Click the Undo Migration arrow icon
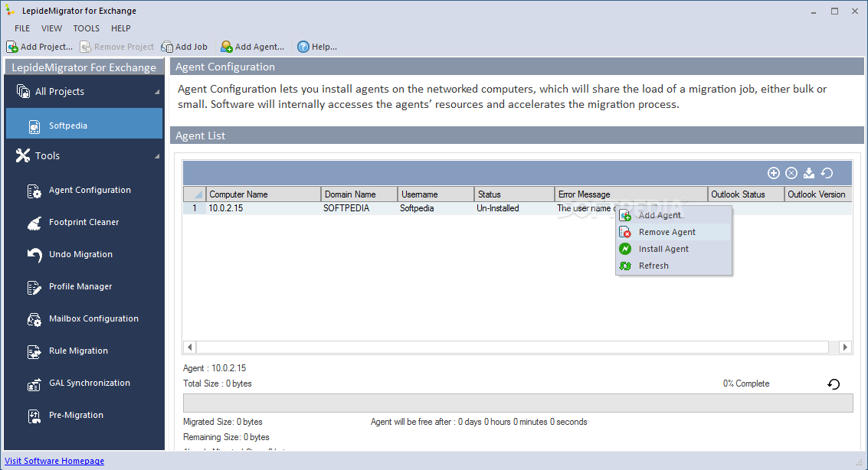 pyautogui.click(x=34, y=255)
